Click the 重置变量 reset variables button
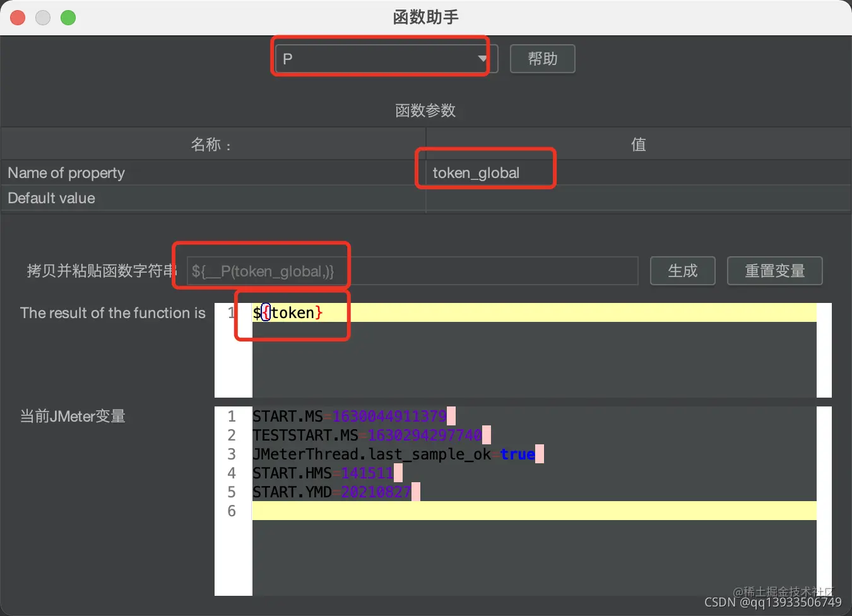 [774, 271]
